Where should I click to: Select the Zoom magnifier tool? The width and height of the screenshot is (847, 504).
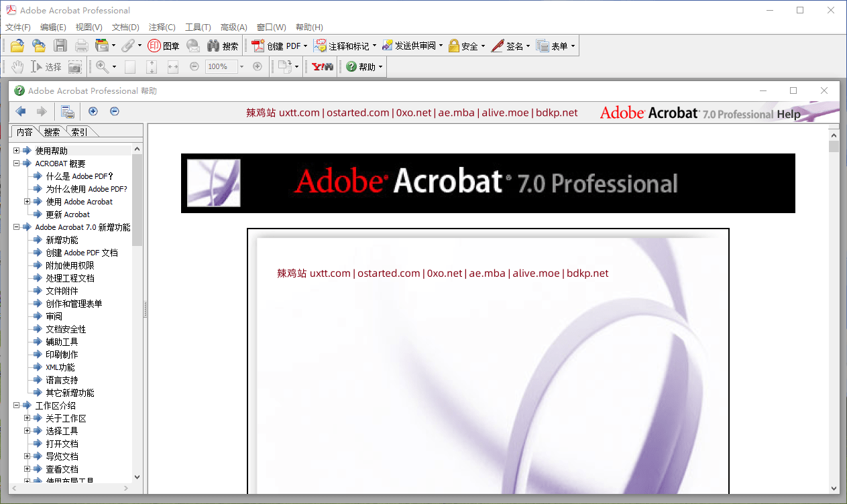click(102, 66)
